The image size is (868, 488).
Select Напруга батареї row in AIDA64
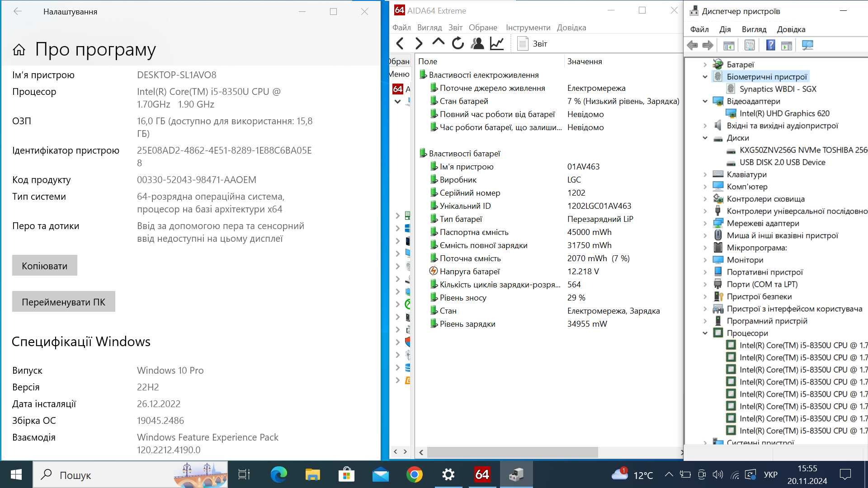click(549, 272)
